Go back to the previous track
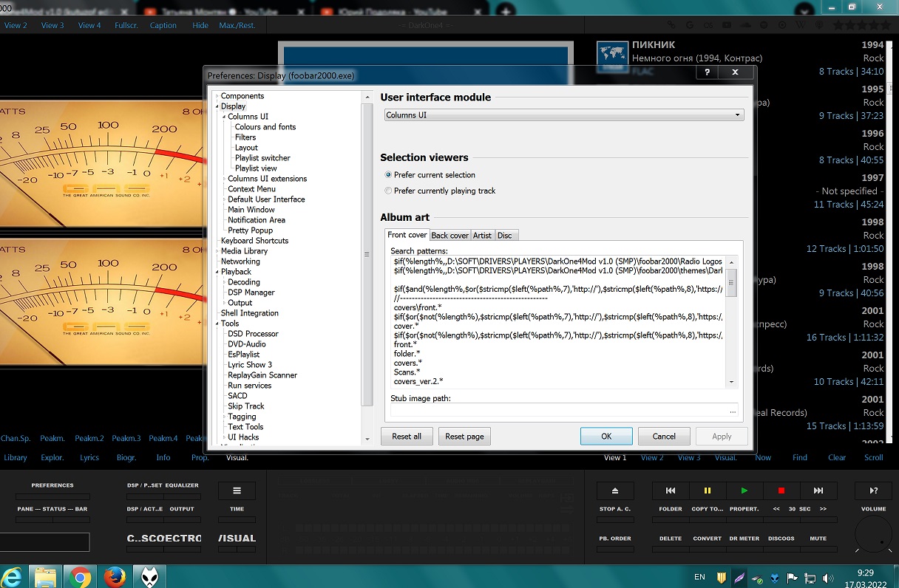The height and width of the screenshot is (588, 899). click(671, 490)
